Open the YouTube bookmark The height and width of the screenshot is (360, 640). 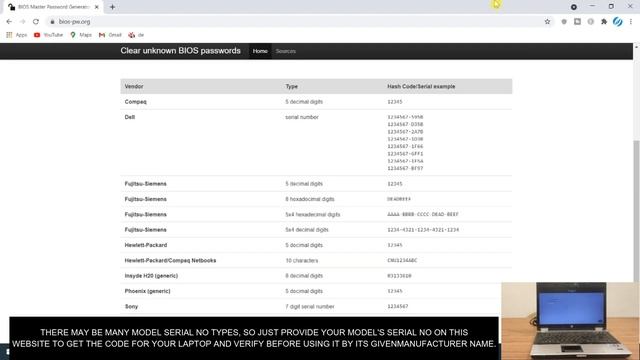click(x=49, y=35)
